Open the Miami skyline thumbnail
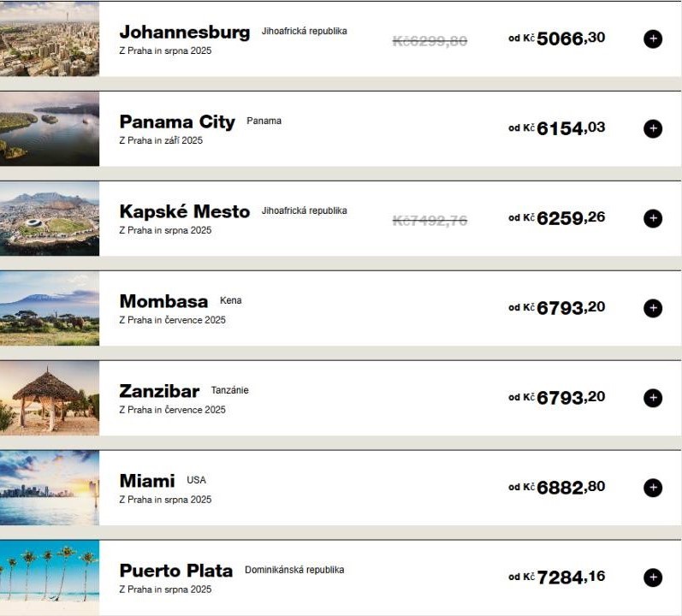The width and height of the screenshot is (682, 616). coord(49,488)
